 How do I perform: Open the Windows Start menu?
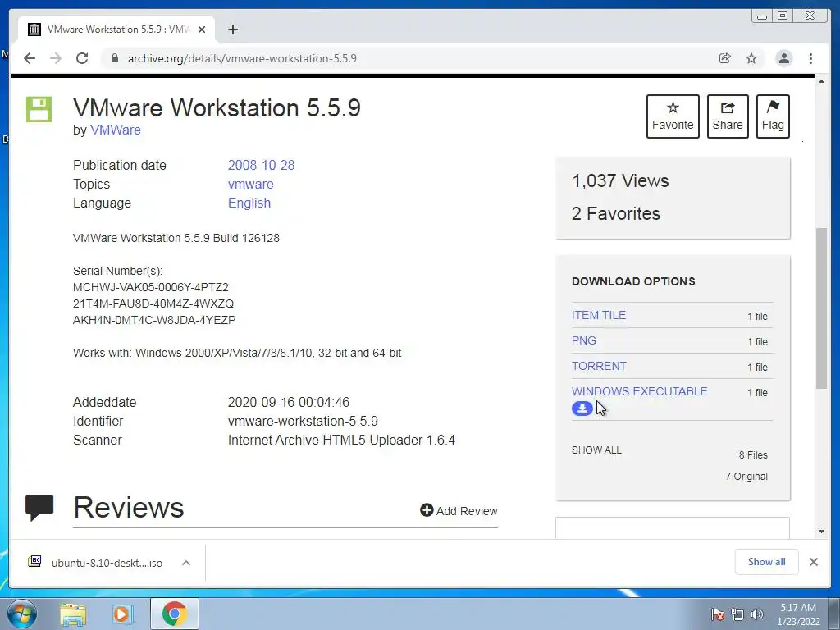22,614
